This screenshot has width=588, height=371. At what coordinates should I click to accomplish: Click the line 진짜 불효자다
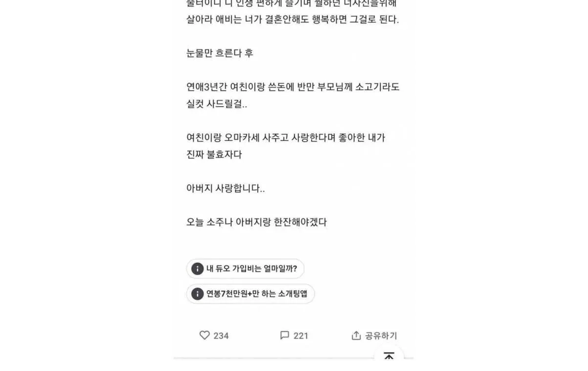coord(214,155)
